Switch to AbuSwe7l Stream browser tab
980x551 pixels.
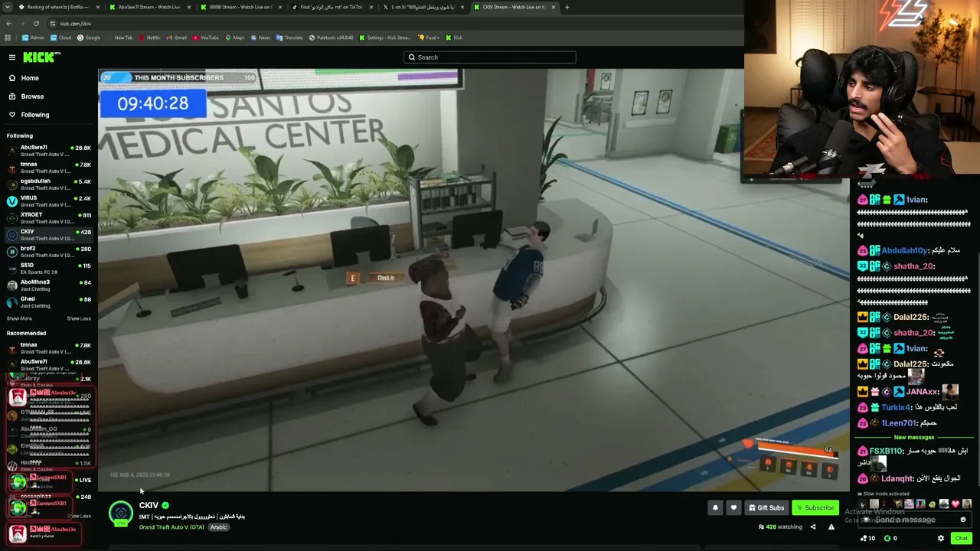click(149, 7)
